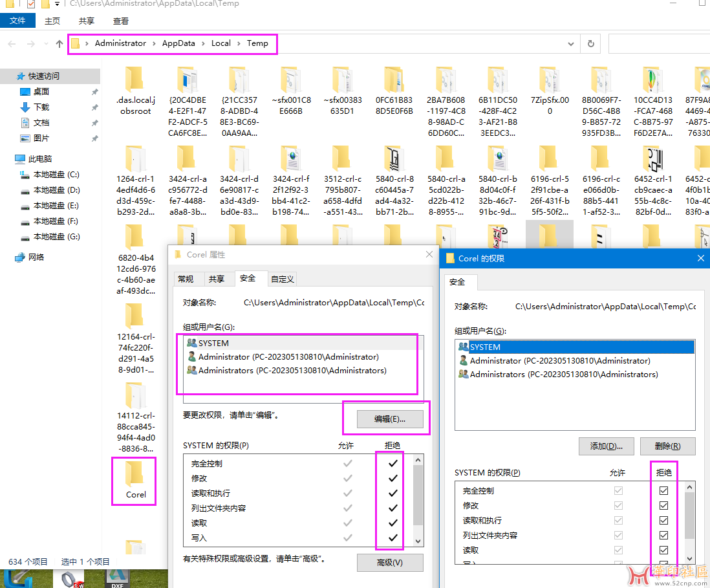Viewport: 710px width, 588px height.
Task: Toggle deny 读取 checkbox in permissions dialog
Action: click(664, 550)
